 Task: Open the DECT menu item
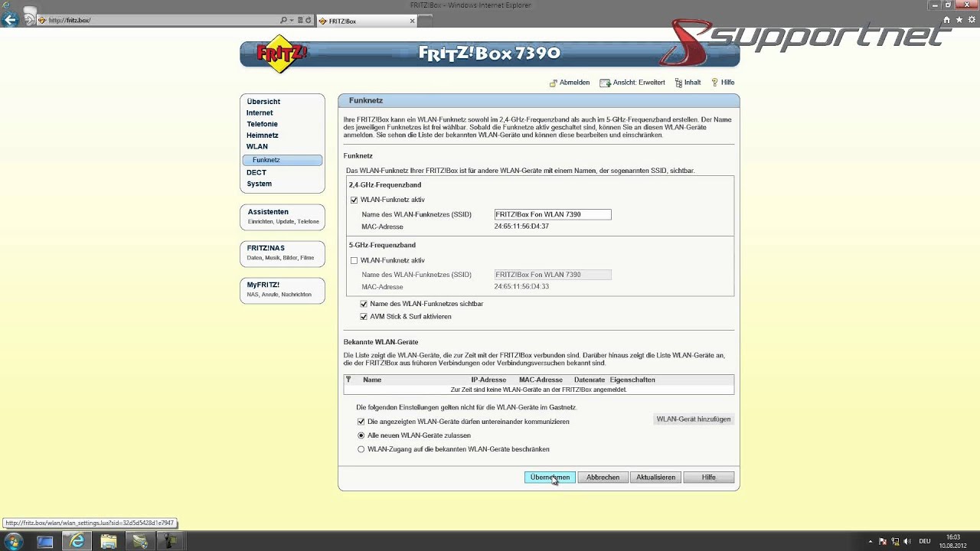tap(256, 173)
